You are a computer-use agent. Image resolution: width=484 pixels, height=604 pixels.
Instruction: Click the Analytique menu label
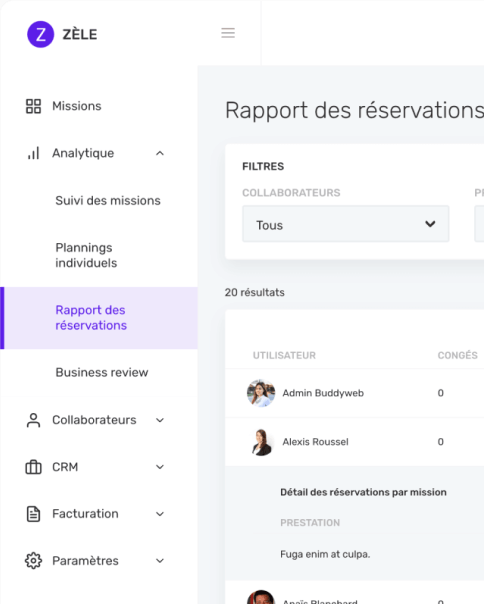83,153
